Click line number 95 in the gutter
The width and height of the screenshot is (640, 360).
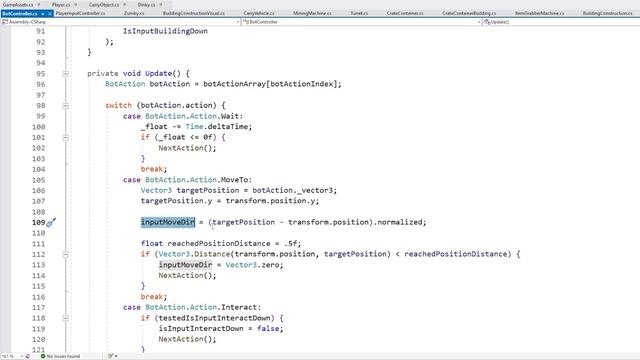click(x=40, y=74)
